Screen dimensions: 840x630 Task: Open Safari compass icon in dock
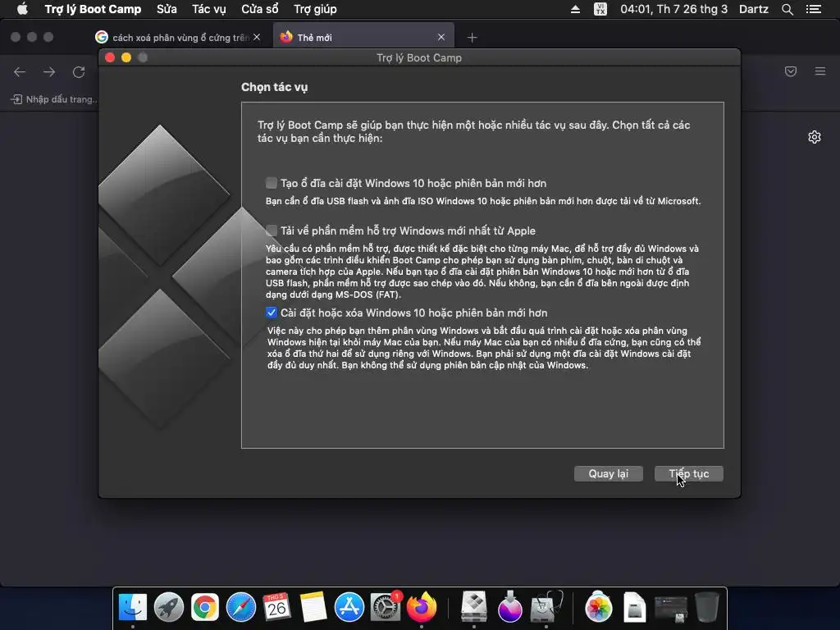[241, 608]
